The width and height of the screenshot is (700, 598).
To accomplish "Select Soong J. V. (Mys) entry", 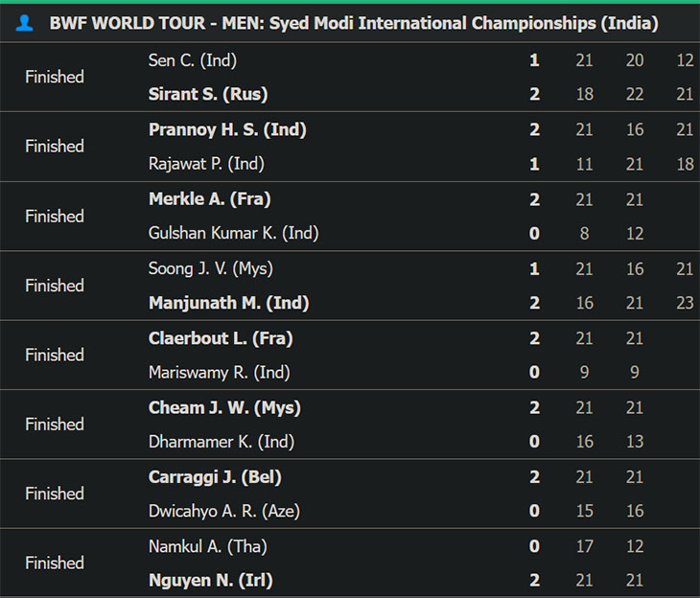I will click(x=211, y=268).
